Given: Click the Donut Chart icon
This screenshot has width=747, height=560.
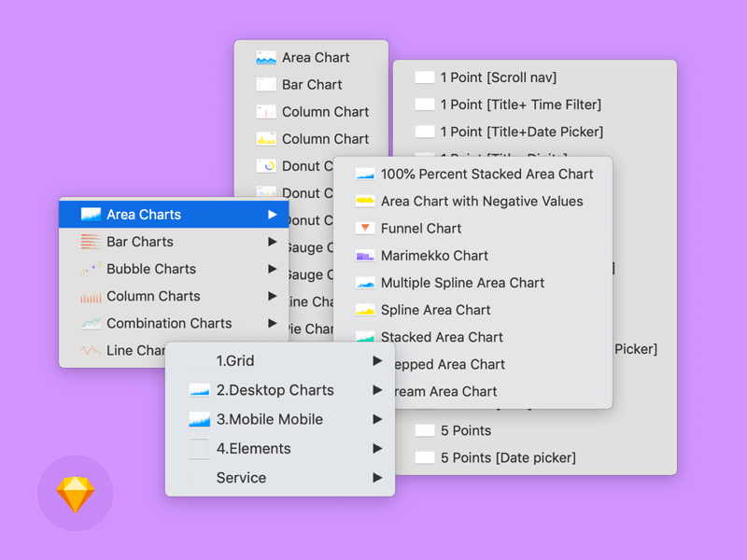Looking at the screenshot, I should (x=266, y=165).
